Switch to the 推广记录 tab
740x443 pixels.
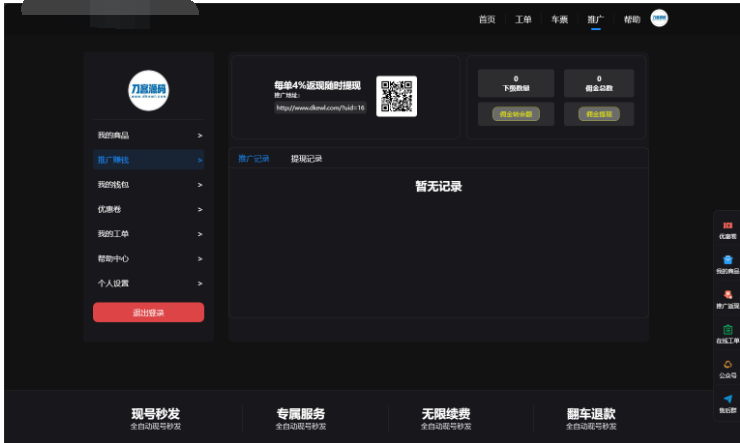click(253, 159)
